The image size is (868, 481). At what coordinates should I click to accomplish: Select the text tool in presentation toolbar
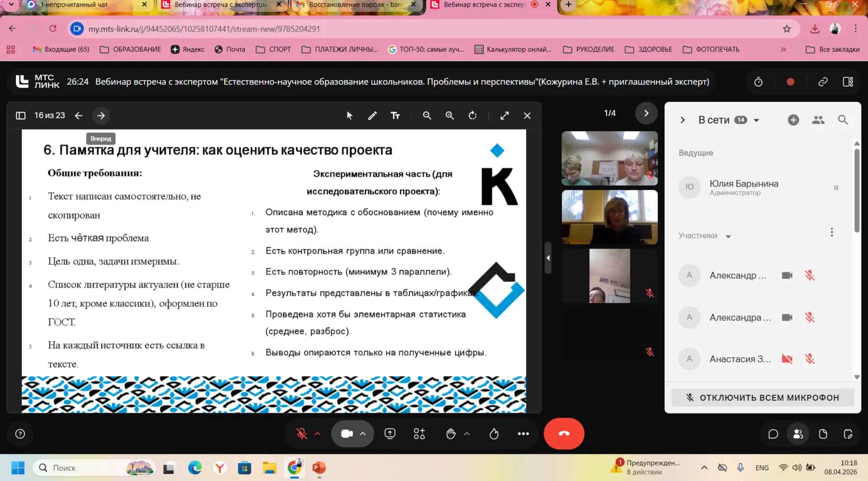[395, 116]
